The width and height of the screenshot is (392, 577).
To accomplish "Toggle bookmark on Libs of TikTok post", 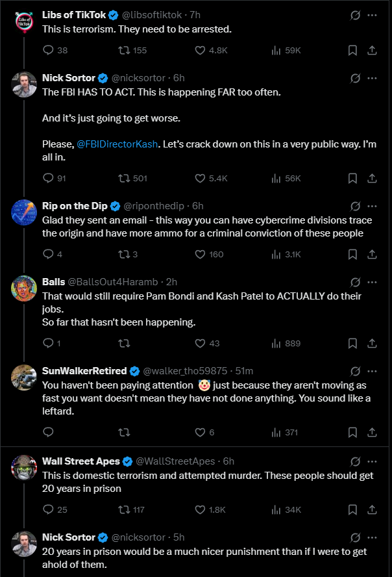I will tap(352, 51).
